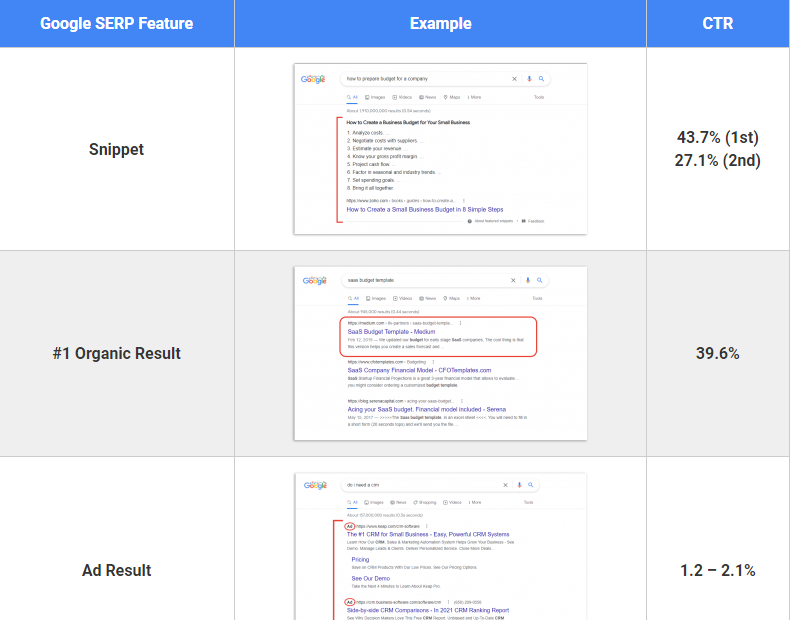Click the (858) phone number in second ad
Viewport: 790px width, 620px height.
point(467,602)
